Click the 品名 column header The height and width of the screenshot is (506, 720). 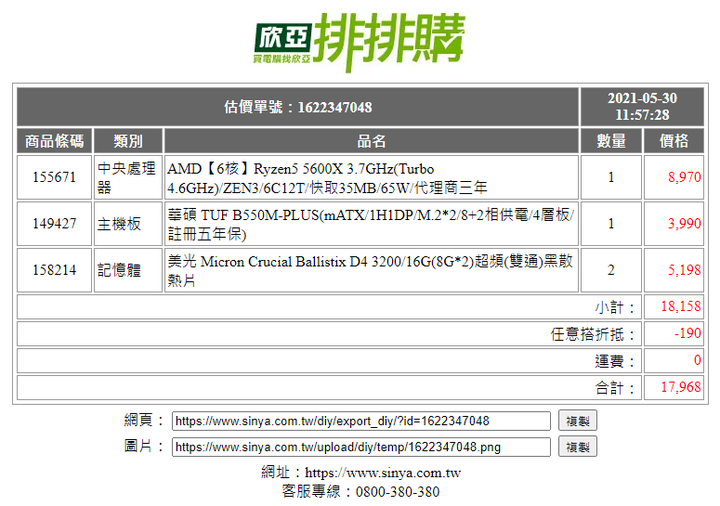pos(371,141)
